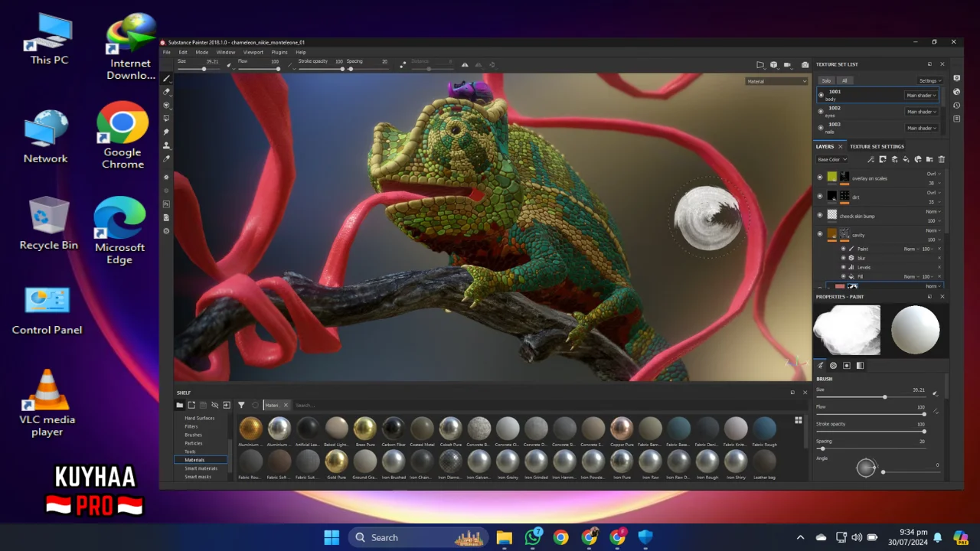Open Norm blend dropdown of Fill effect
Viewport: 980px width, 551px height.
tap(911, 276)
